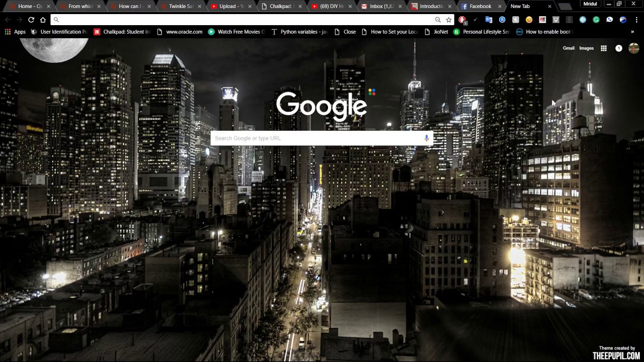This screenshot has width=644, height=362.
Task: Open Google notifications badge
Action: (619, 48)
